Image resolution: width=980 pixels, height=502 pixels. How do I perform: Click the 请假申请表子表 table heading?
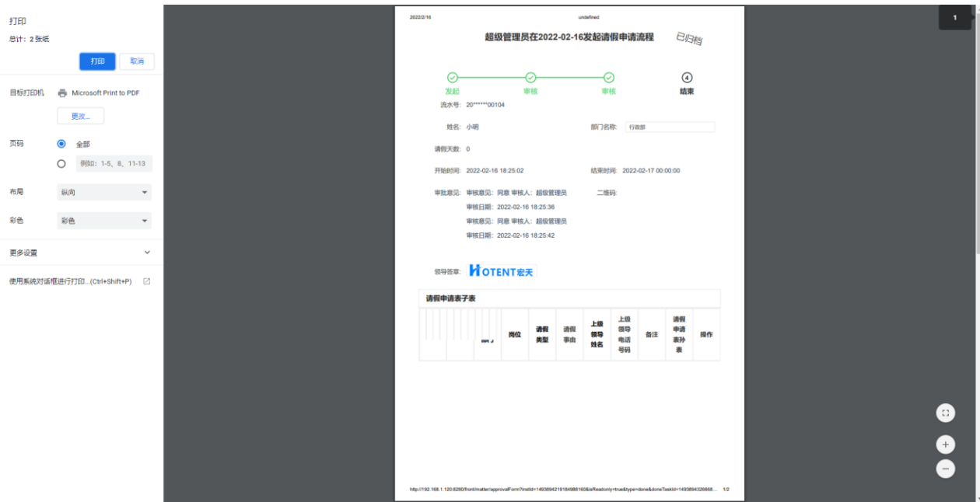click(451, 298)
